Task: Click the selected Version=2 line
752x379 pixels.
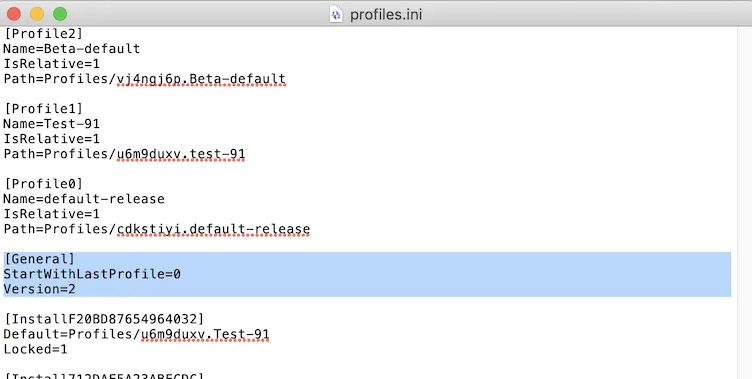Action: pyautogui.click(x=39, y=289)
